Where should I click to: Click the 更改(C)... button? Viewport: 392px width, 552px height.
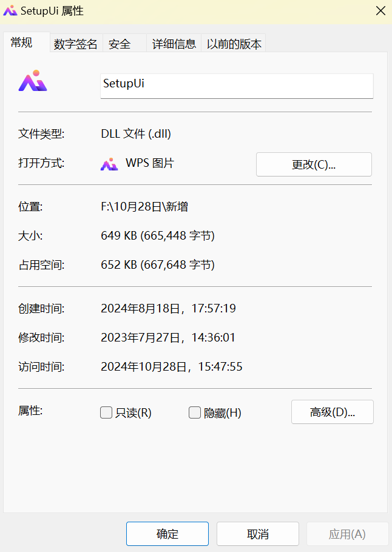(314, 164)
